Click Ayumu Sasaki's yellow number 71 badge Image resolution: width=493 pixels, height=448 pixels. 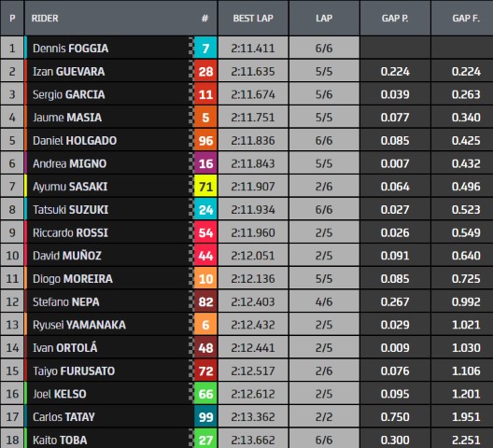tap(205, 187)
